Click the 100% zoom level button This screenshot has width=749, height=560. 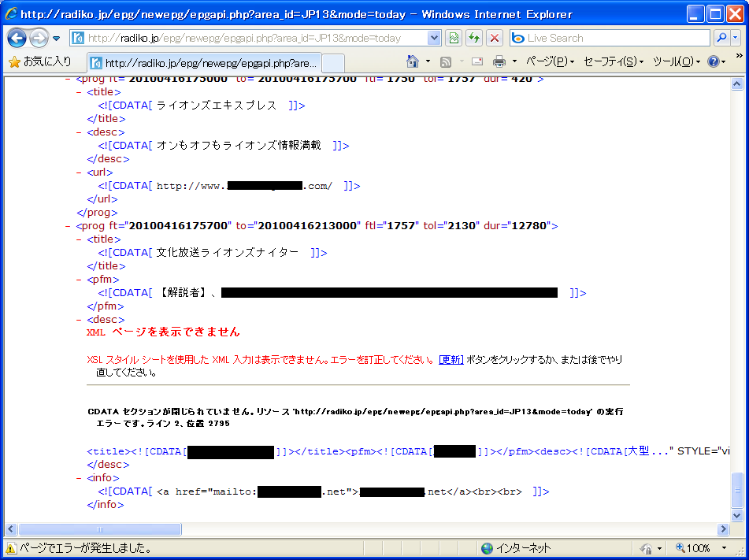click(693, 548)
